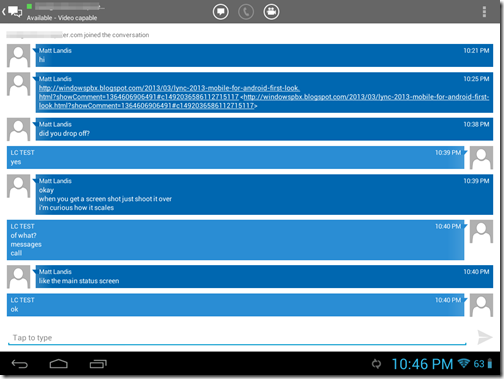This screenshot has height=379, width=504.
Task: Tap the Android back navigation button
Action: tap(20, 364)
